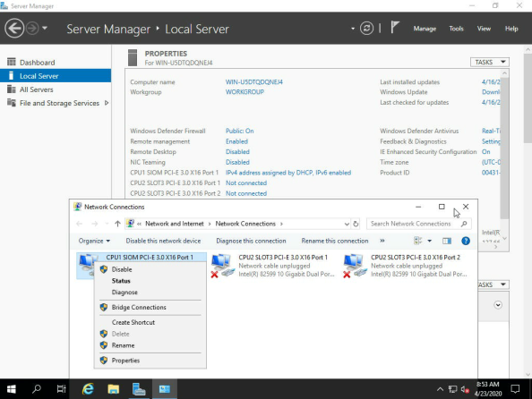Select File and Storage Services
The image size is (532, 399).
coord(59,103)
